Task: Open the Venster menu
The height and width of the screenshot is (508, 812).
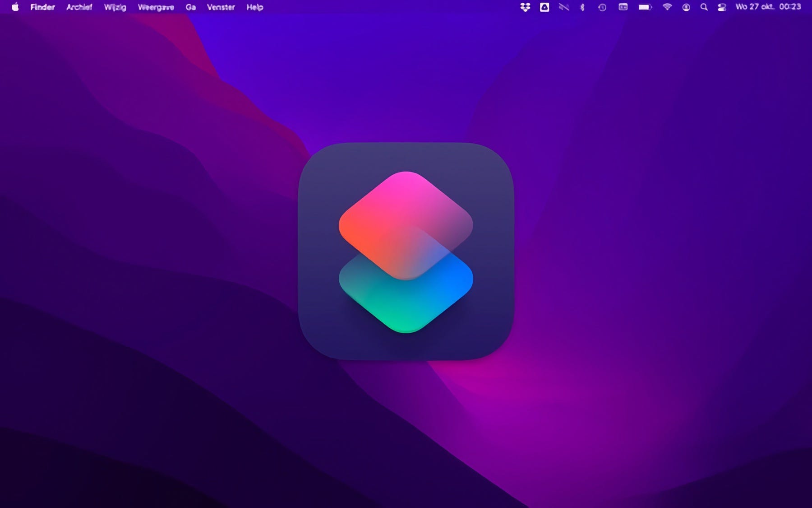Action: tap(221, 7)
